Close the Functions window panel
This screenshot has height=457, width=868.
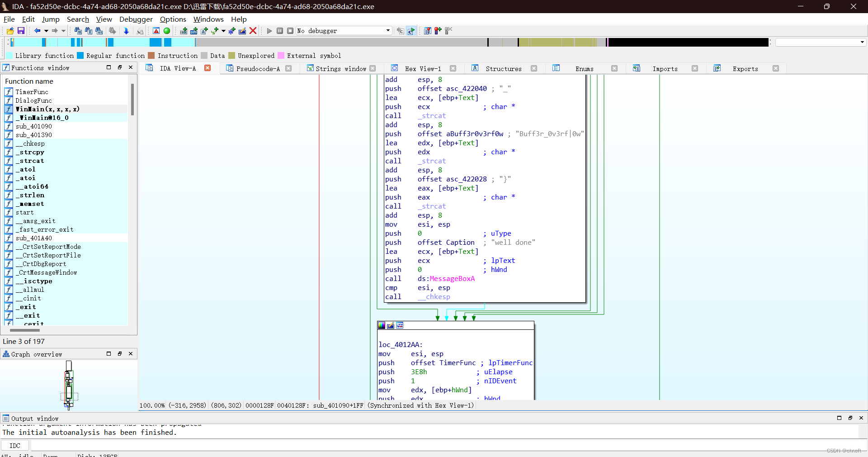click(131, 67)
